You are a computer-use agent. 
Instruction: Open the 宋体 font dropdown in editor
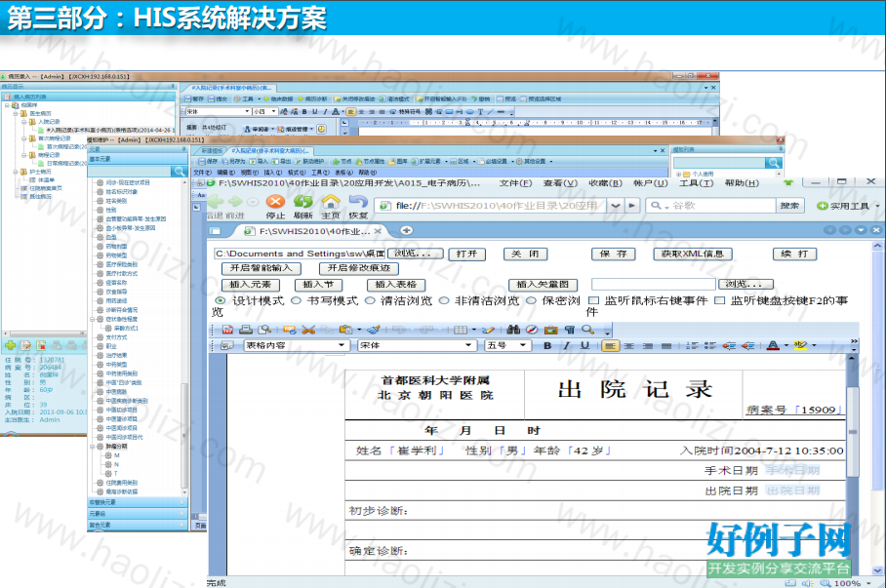(467, 345)
